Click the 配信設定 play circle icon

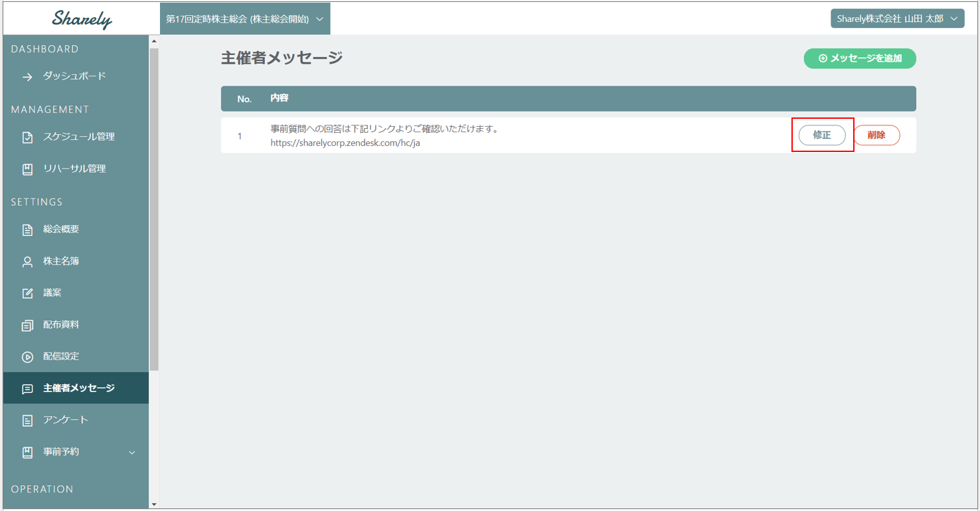(x=27, y=357)
